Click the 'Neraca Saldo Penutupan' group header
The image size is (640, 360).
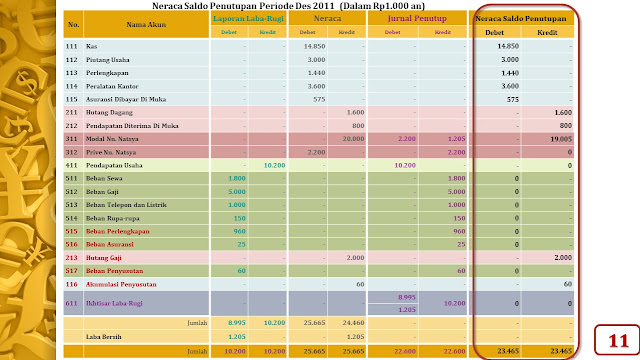tap(521, 18)
